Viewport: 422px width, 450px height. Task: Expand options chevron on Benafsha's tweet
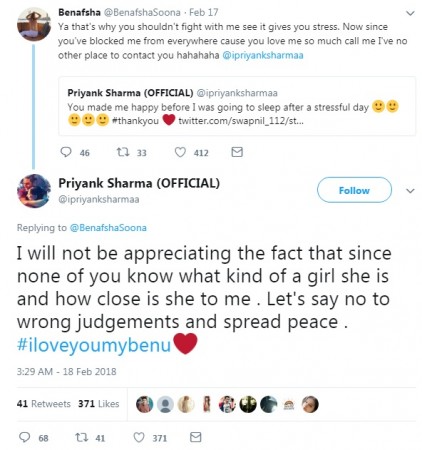tap(410, 13)
